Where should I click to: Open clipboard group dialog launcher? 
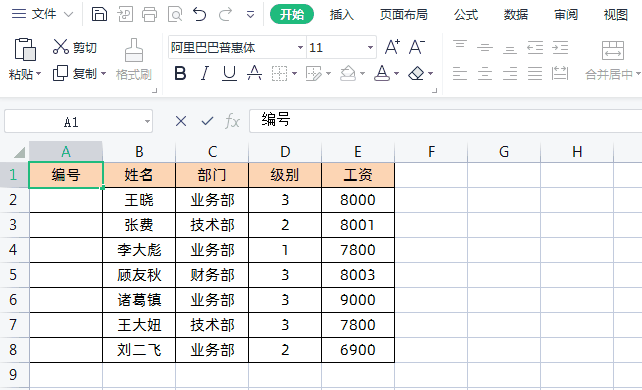click(x=154, y=90)
